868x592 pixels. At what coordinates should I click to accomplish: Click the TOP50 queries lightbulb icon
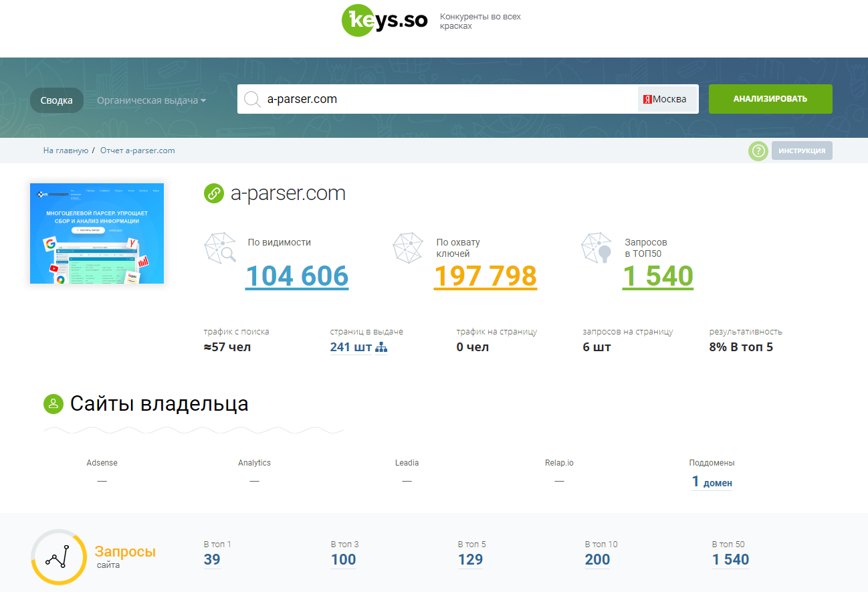(x=597, y=248)
